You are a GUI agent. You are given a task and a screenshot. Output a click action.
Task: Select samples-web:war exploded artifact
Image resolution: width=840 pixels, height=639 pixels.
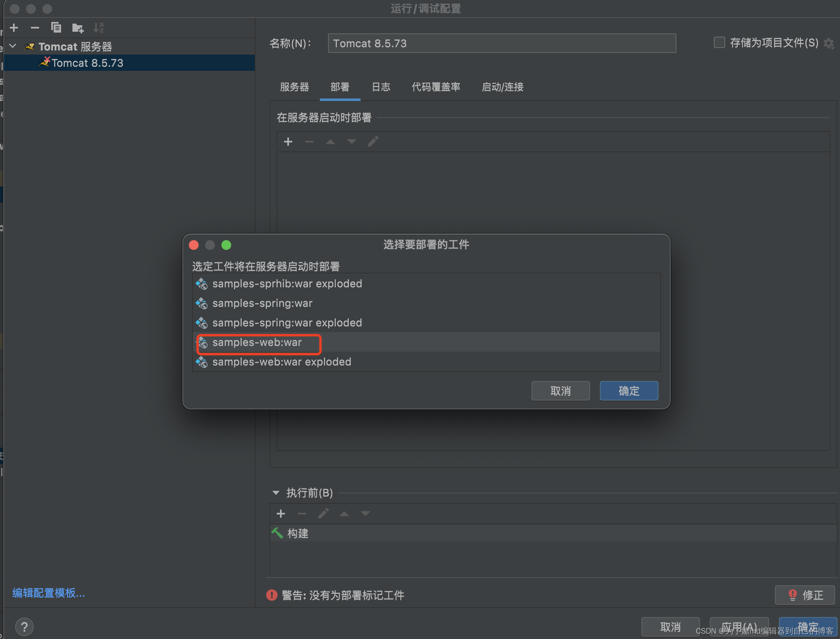282,362
